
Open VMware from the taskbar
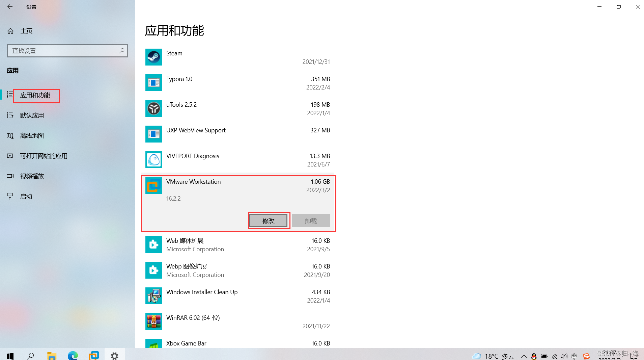pos(93,356)
